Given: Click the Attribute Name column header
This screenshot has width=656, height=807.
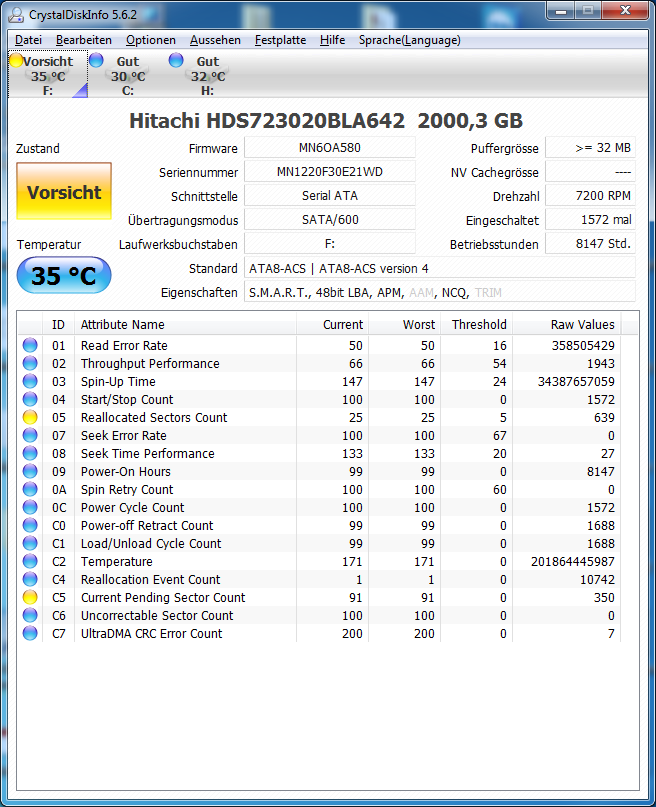Looking at the screenshot, I should pyautogui.click(x=185, y=324).
